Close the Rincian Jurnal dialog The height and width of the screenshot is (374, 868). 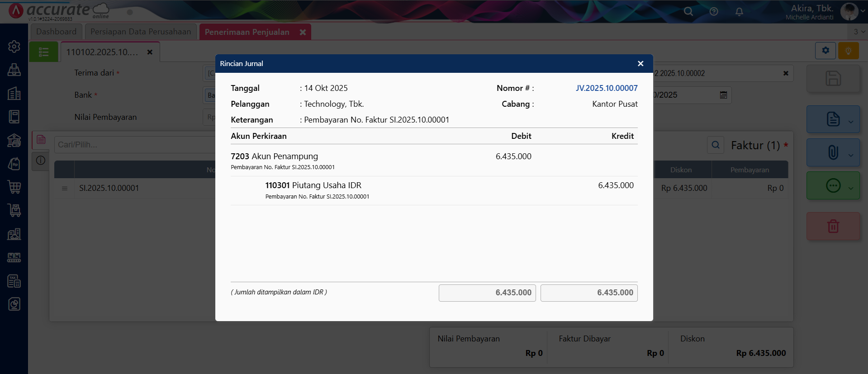(x=640, y=64)
